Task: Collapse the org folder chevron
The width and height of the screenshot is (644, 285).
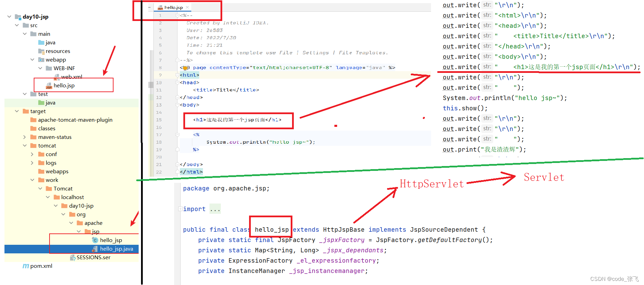Action: point(63,215)
